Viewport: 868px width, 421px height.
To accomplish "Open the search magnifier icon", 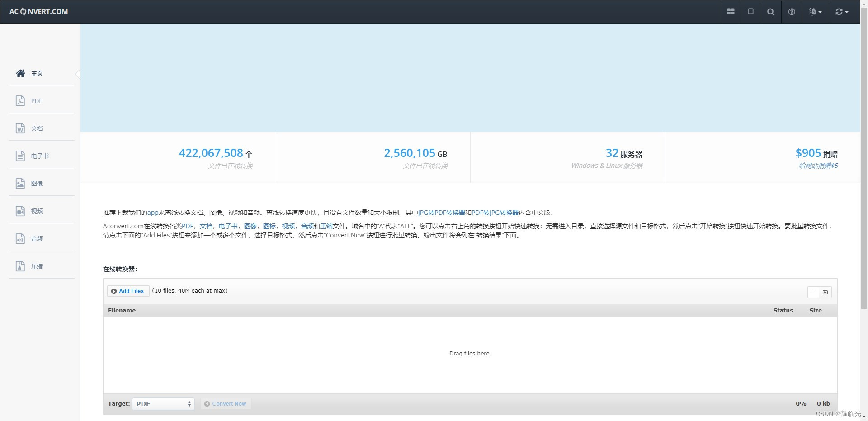I will click(771, 12).
